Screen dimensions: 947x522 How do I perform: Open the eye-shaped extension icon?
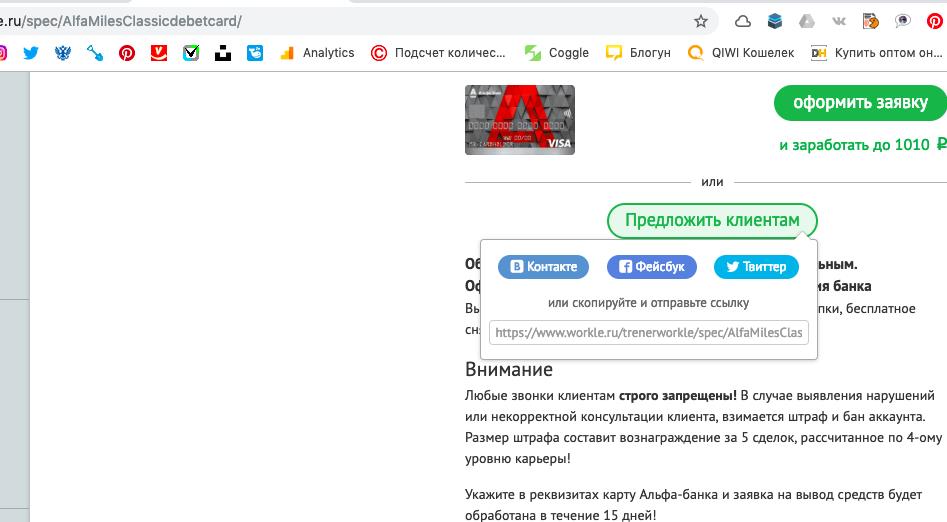pos(902,22)
